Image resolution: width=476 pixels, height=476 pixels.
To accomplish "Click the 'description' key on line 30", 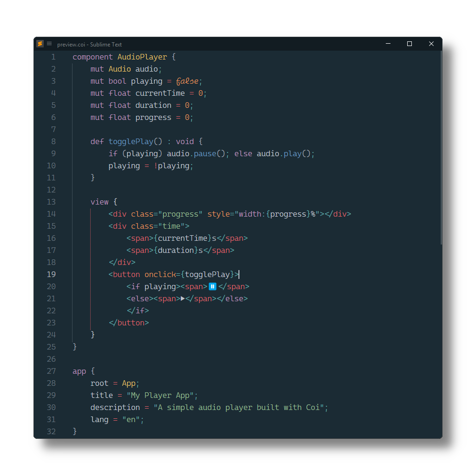I will 115,407.
